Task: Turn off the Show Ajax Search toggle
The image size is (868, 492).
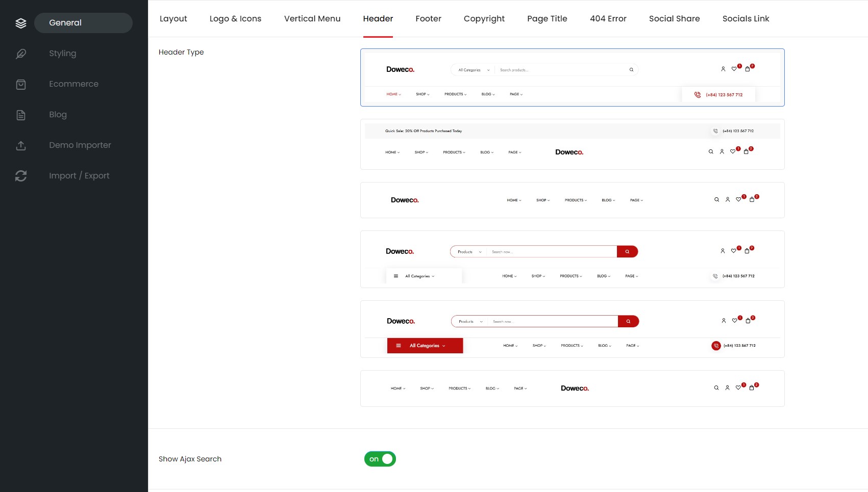Action: [x=380, y=459]
